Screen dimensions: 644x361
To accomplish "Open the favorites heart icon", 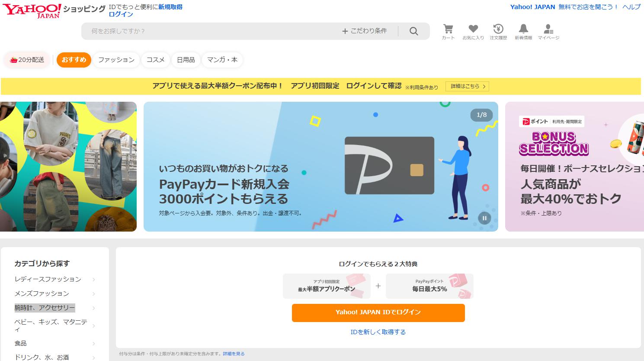I will point(473,32).
